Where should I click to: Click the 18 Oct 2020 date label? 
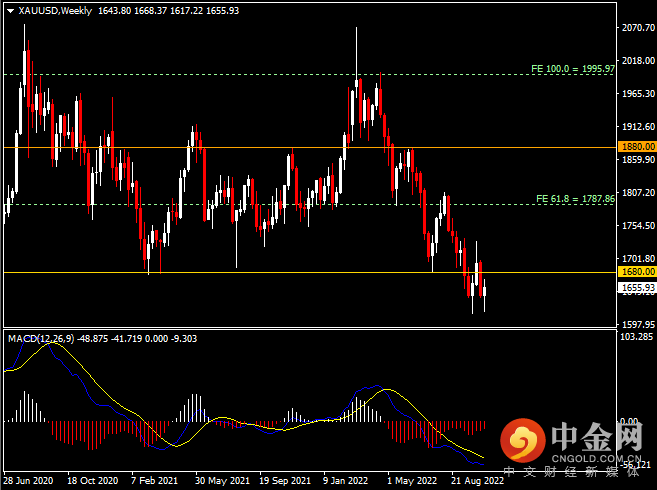(x=93, y=481)
